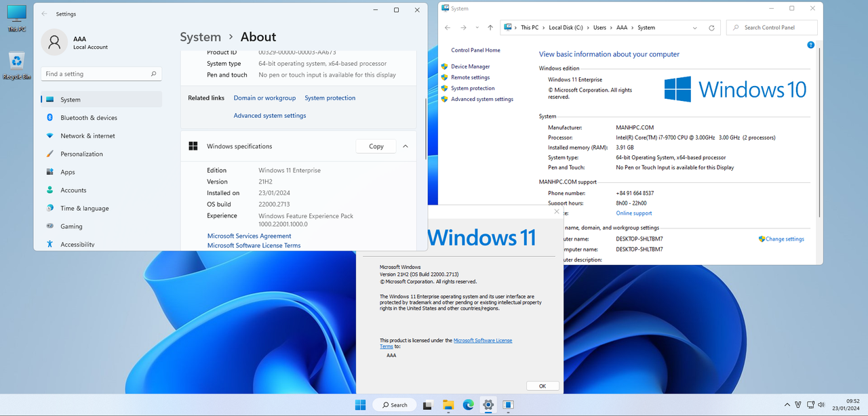The image size is (868, 416).
Task: Click the shield icon beside Device Manager
Action: (444, 66)
